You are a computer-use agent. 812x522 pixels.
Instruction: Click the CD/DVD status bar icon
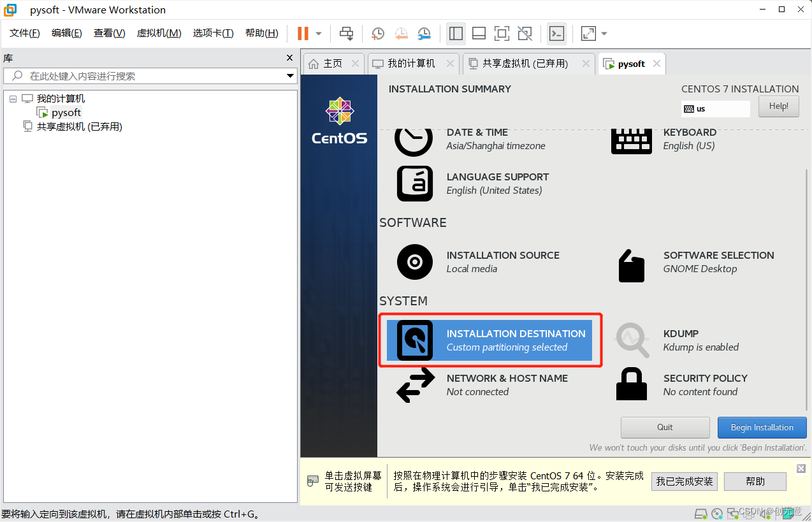coord(716,513)
